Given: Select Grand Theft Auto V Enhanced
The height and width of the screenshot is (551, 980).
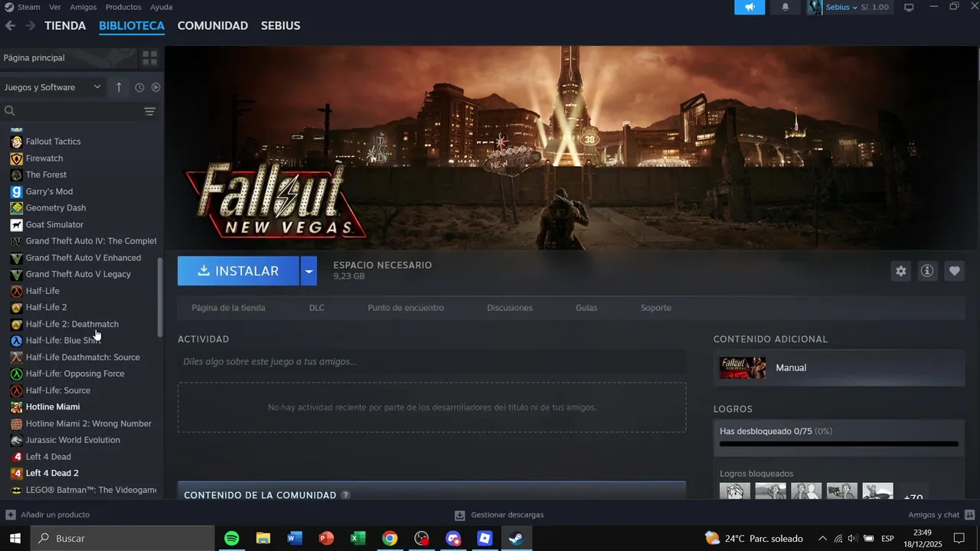Looking at the screenshot, I should (83, 258).
